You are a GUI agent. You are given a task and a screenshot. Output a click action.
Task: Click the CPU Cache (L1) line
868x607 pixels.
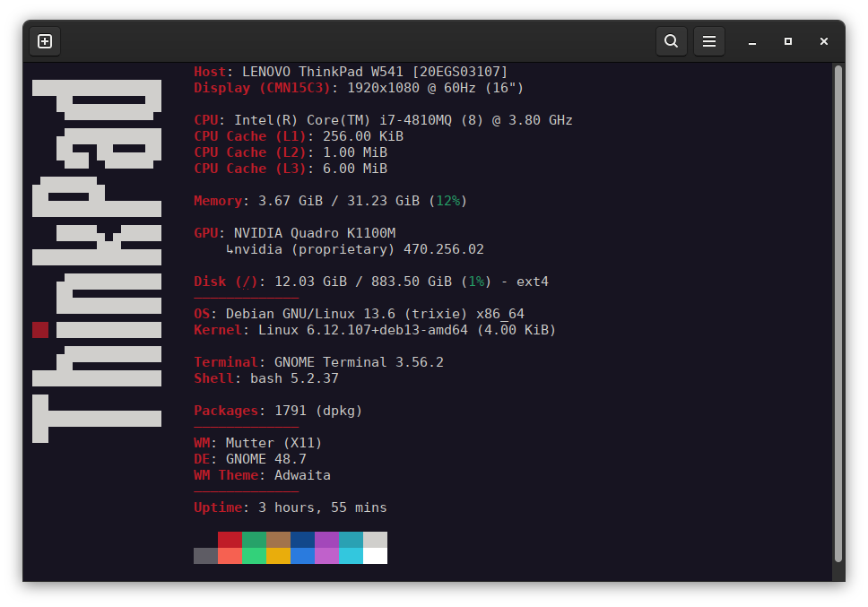[x=299, y=136]
